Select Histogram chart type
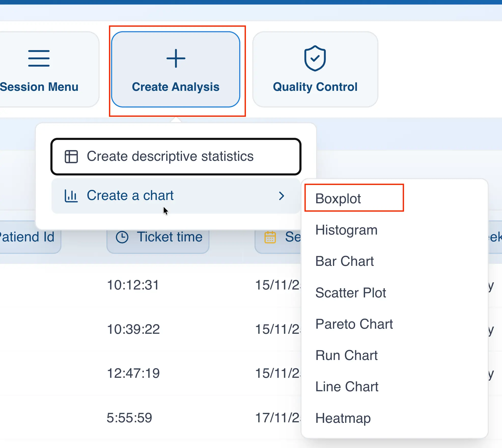 click(x=346, y=230)
